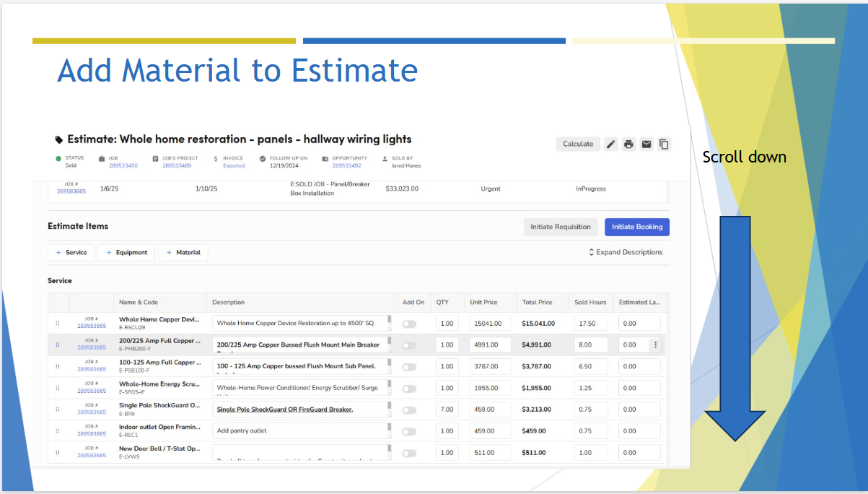Switch Add On toggle for New Door Bell
868x494 pixels.
click(x=409, y=454)
